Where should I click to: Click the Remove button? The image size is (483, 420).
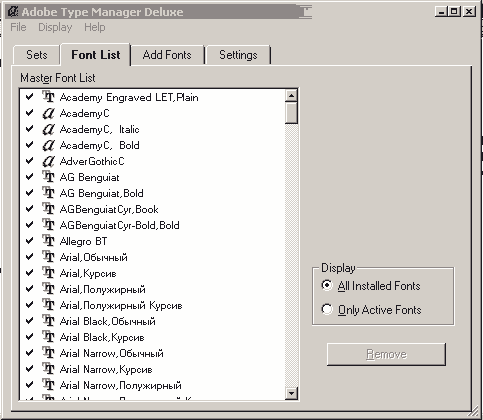point(386,354)
